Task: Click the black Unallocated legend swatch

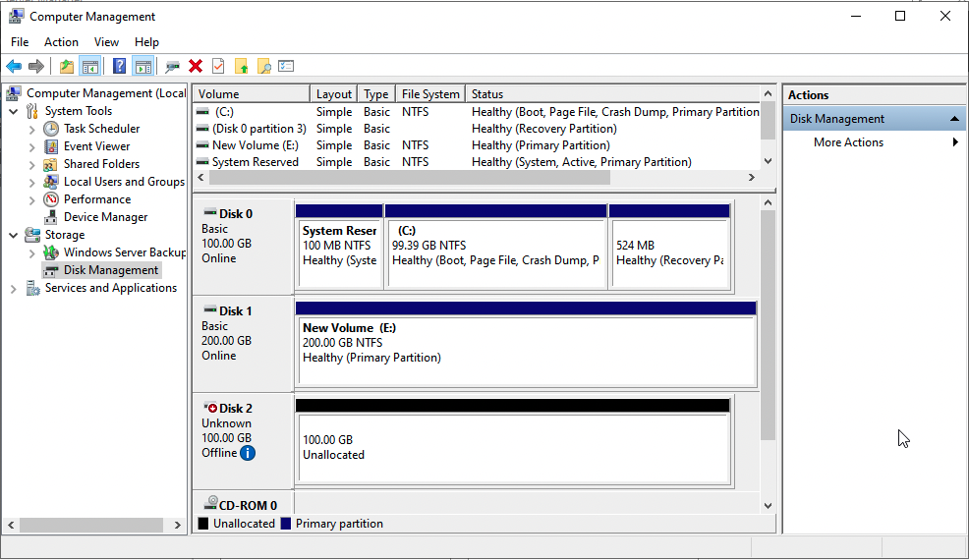Action: [203, 524]
